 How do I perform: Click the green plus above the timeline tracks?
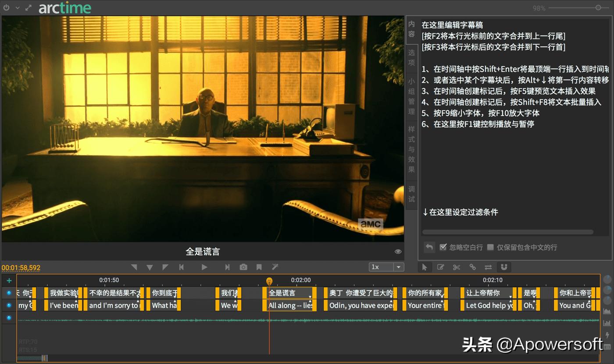(9, 280)
